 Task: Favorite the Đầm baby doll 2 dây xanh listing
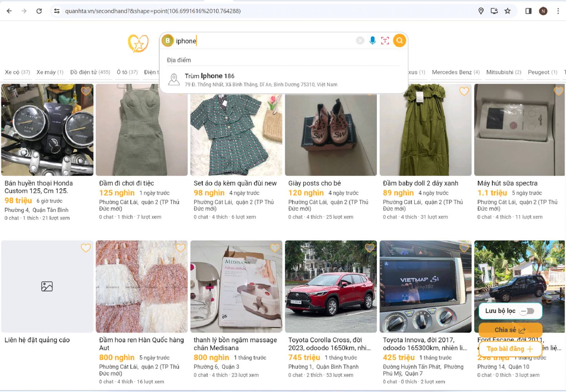(x=464, y=91)
